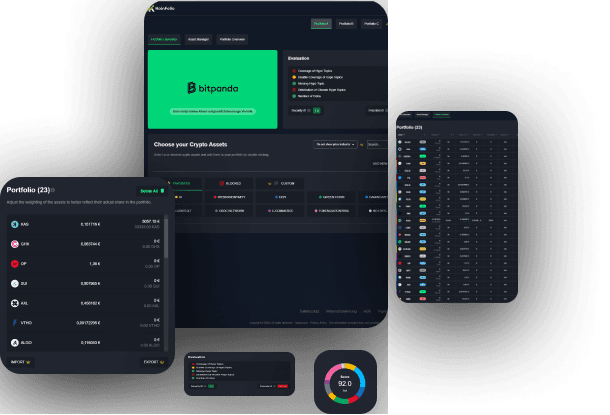Open the Portfolio A tab
This screenshot has height=415, width=610.
click(x=321, y=24)
